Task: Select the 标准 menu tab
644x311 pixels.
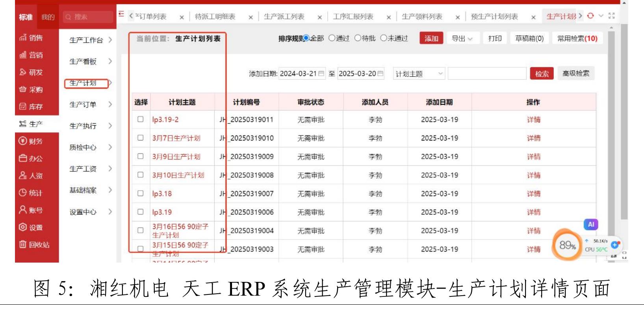Action: pos(26,17)
